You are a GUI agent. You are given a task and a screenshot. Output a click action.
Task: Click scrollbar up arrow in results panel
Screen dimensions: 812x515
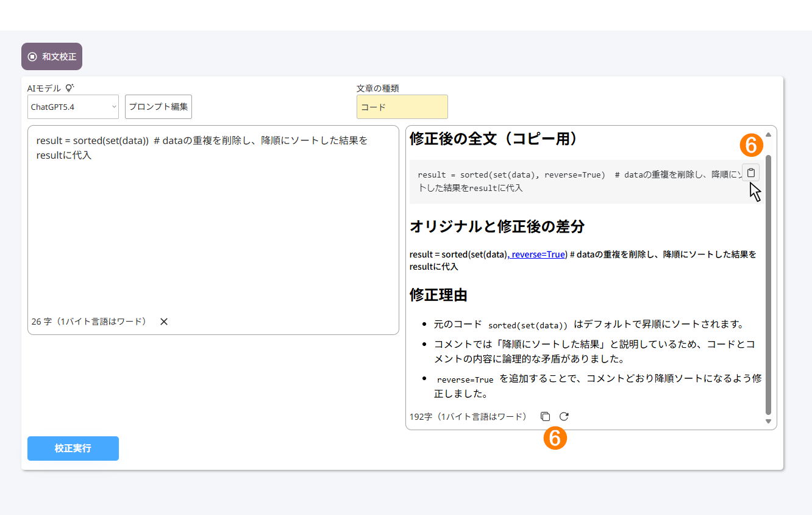click(x=768, y=134)
